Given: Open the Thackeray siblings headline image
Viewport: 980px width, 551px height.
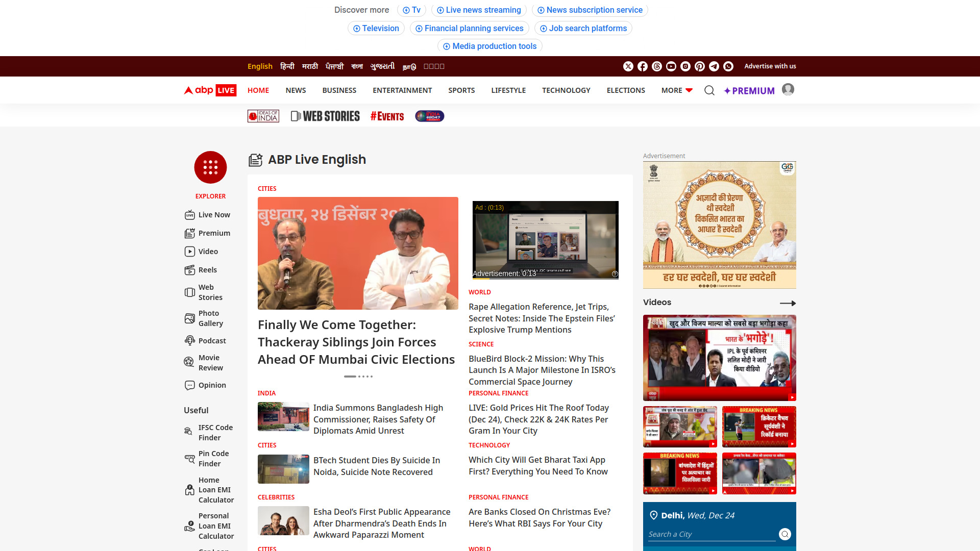Looking at the screenshot, I should [358, 253].
